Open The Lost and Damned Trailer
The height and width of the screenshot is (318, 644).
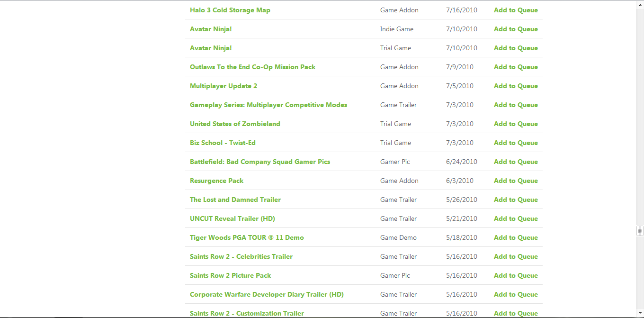pos(235,200)
